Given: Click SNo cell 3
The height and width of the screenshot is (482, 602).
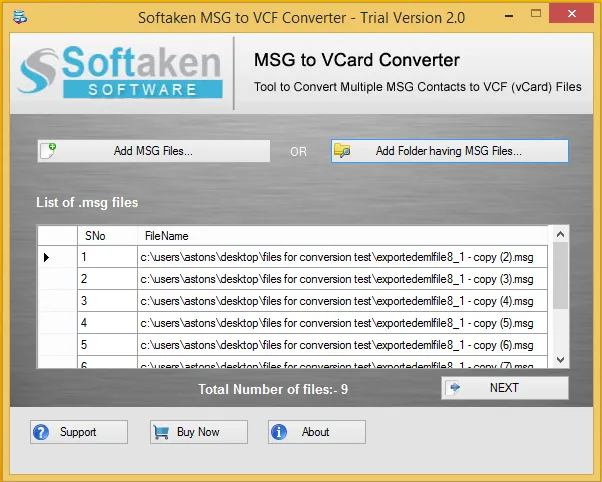Looking at the screenshot, I should point(107,301).
